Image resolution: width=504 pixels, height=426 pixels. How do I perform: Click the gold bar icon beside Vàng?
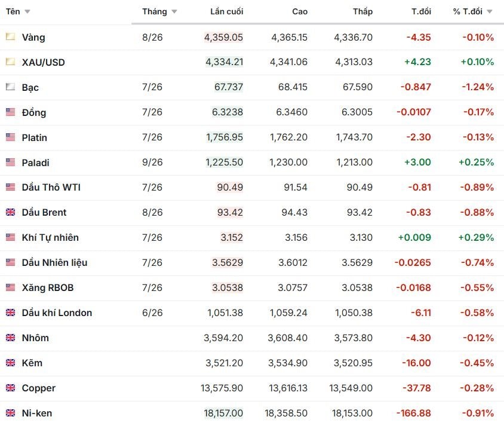tap(10, 36)
